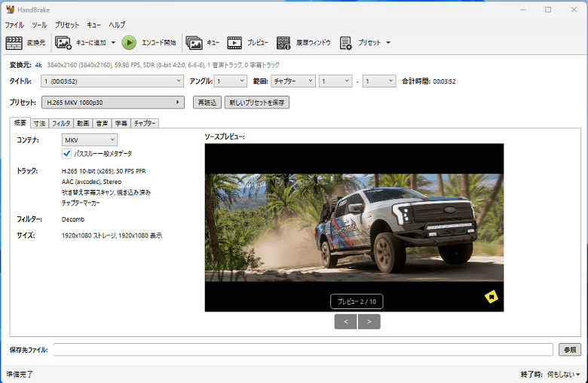Viewport: 588px width, 383px height.
Task: Open the ツール menu
Action: click(x=39, y=25)
